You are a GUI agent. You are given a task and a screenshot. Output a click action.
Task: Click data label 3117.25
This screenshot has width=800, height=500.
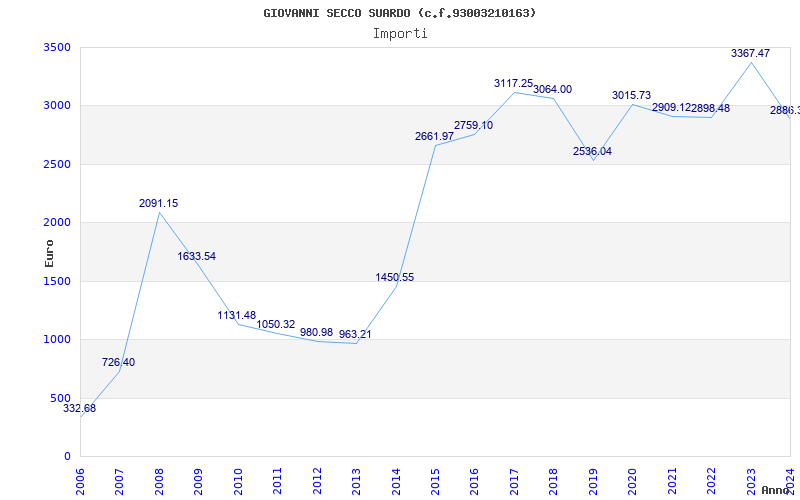tap(513, 83)
